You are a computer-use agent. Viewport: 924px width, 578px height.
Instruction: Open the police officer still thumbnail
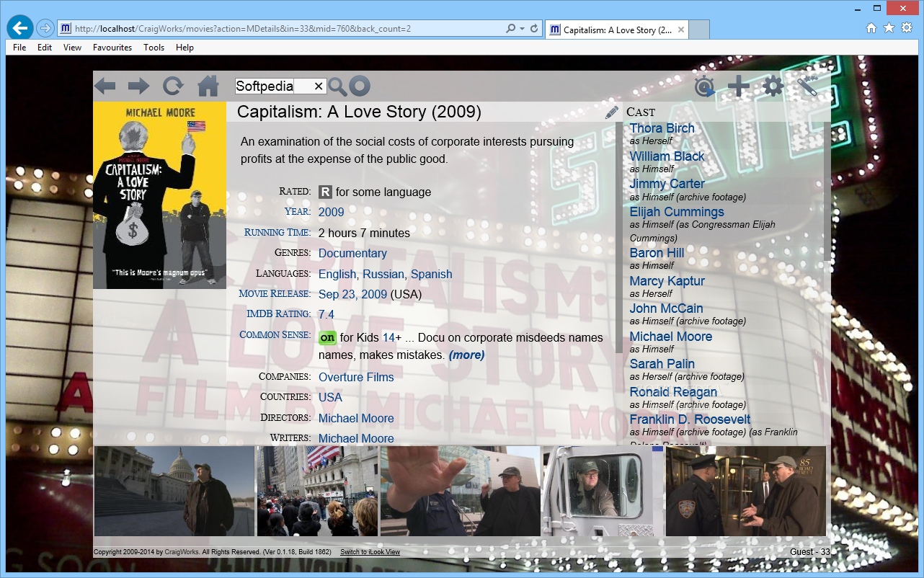pos(746,491)
